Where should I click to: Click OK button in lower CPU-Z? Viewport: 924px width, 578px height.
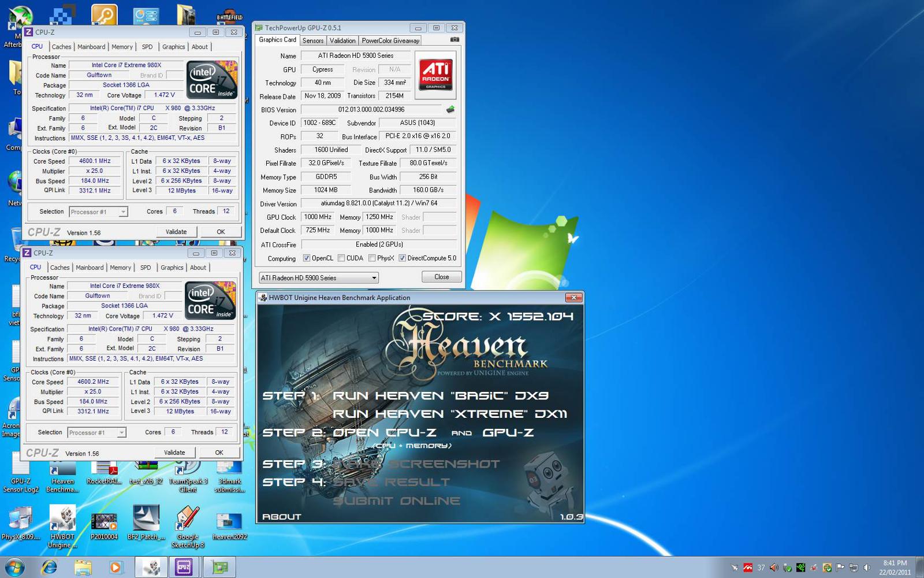point(219,453)
